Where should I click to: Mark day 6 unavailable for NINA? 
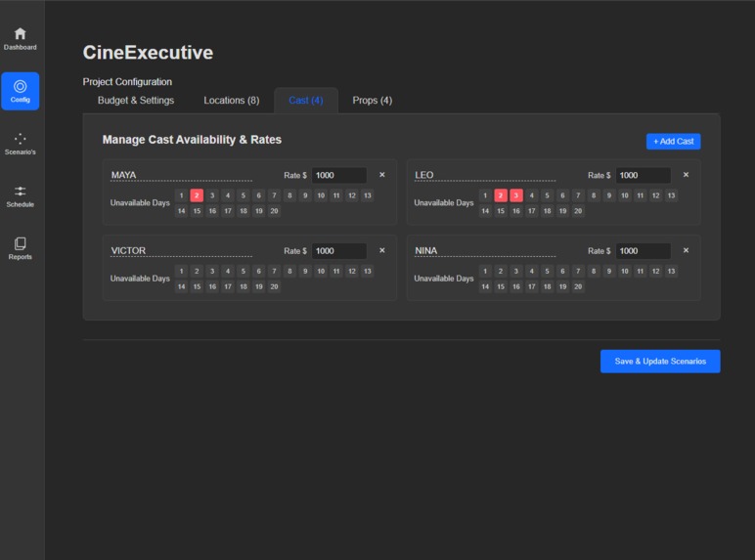(x=562, y=271)
